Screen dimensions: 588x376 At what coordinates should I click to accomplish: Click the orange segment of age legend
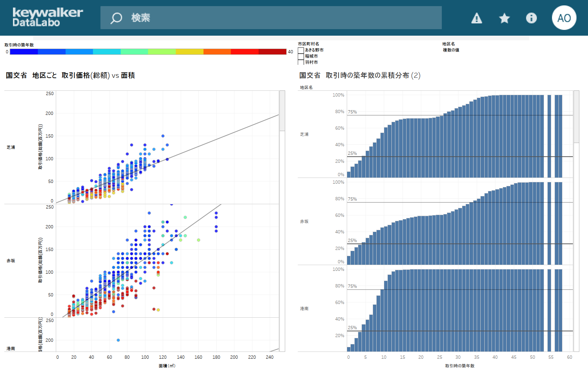(x=217, y=52)
